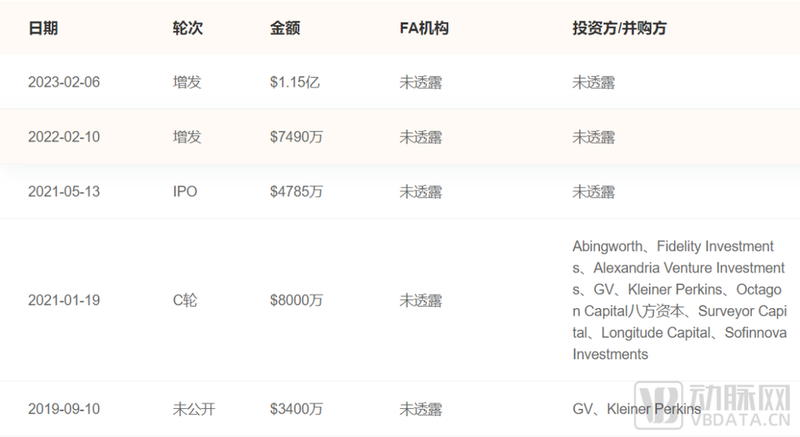Select the 金额 column header
Viewport: 800px width, 437px height.
[285, 28]
